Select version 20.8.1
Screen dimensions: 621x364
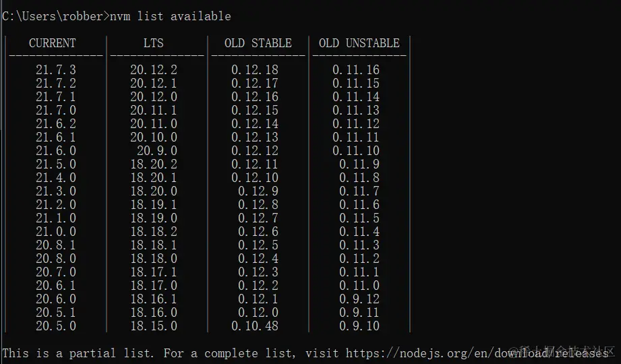[56, 245]
